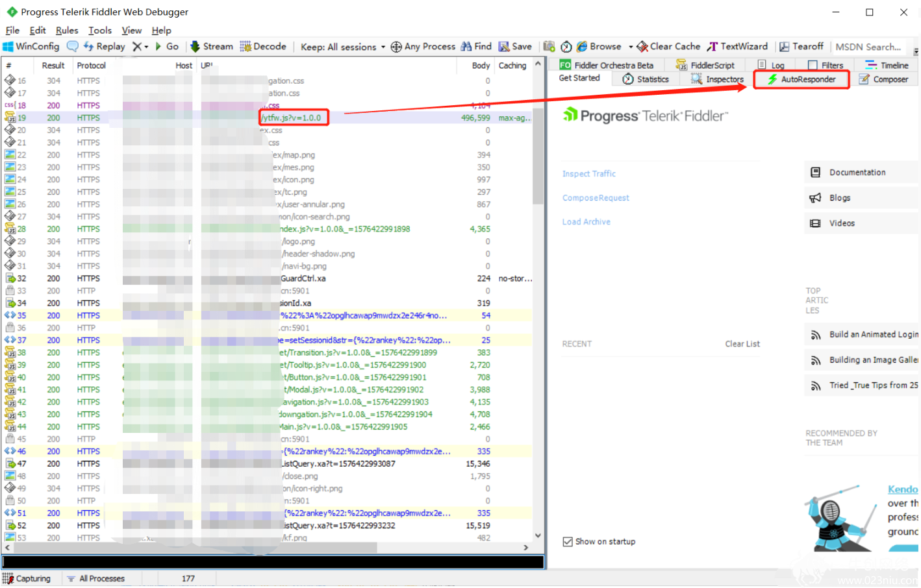Click the Stream mode toolbar button
This screenshot has width=921, height=588.
(x=211, y=47)
